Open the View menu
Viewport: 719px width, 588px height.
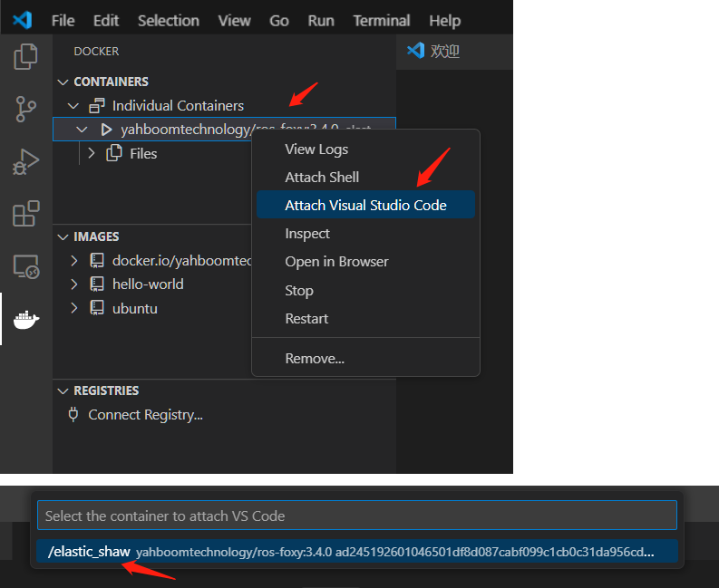(x=234, y=21)
